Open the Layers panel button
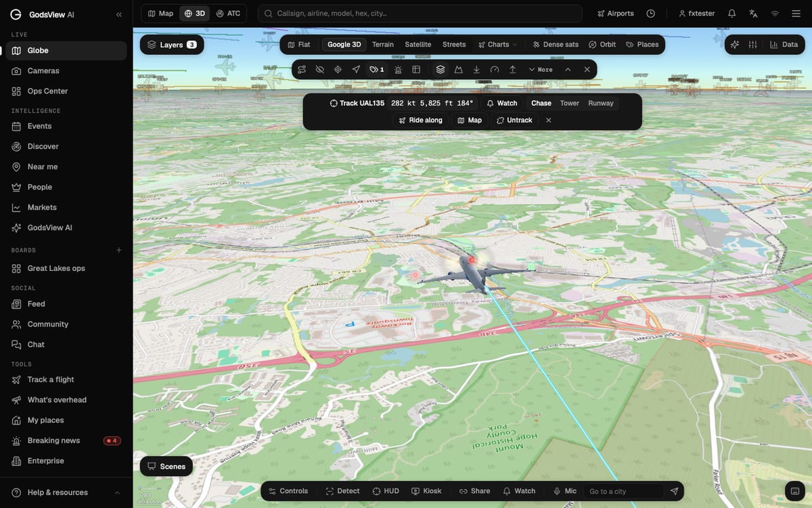Viewport: 812px width, 508px height. pyautogui.click(x=172, y=45)
